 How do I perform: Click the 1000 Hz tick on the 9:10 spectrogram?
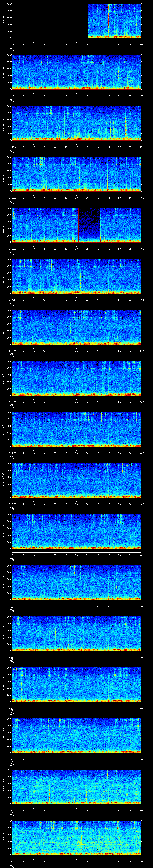point(8,55)
